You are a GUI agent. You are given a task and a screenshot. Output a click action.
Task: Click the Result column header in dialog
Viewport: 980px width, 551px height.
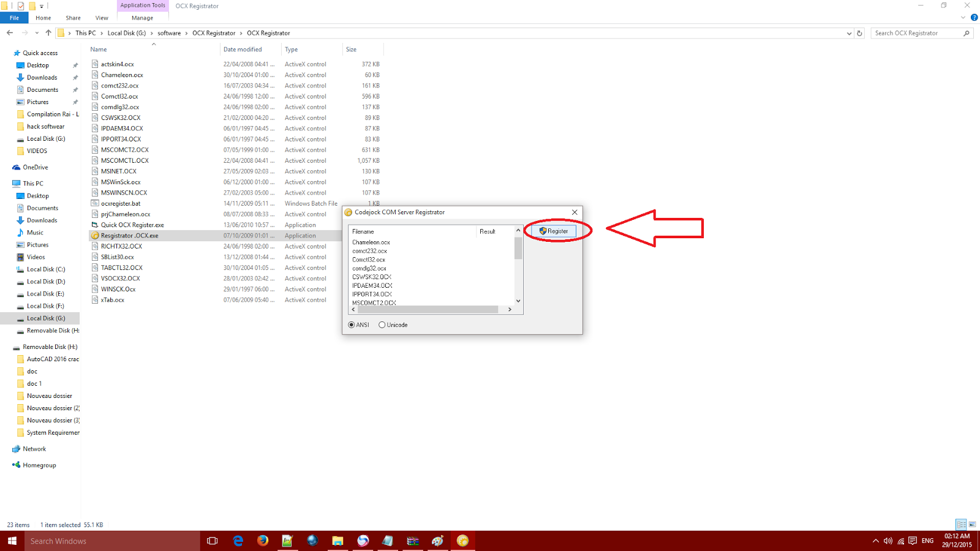(x=495, y=231)
